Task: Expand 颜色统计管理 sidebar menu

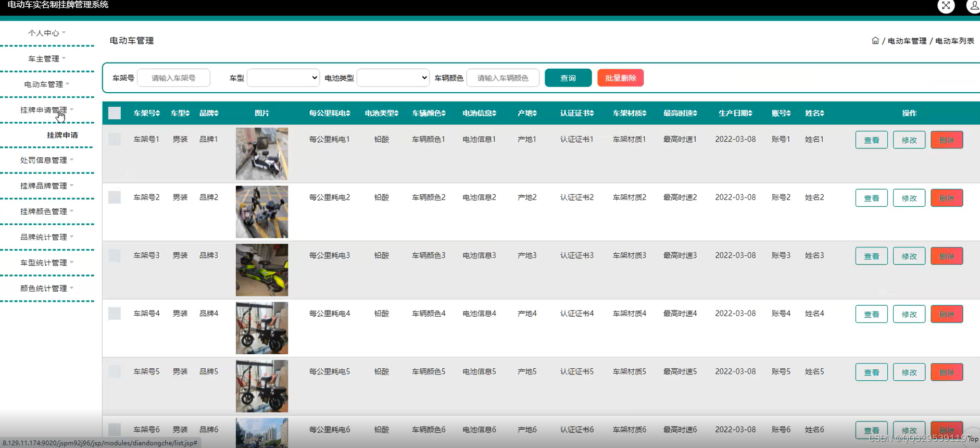Action: point(47,288)
